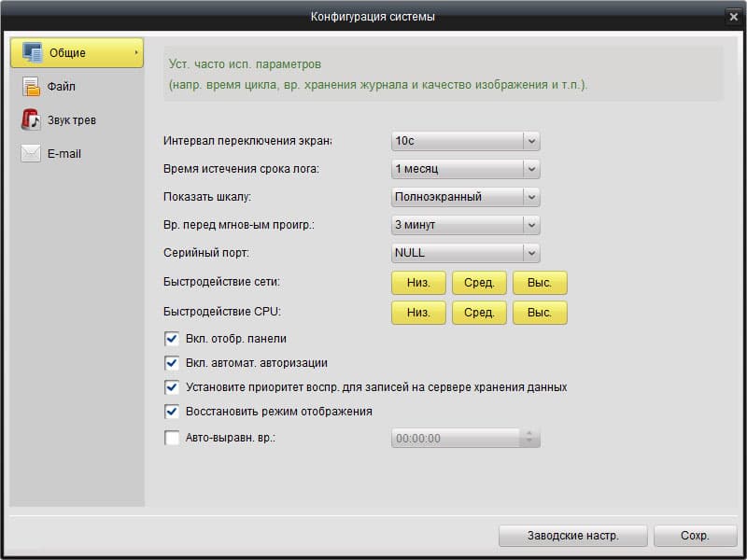Click the Показать шкалу label

[207, 197]
